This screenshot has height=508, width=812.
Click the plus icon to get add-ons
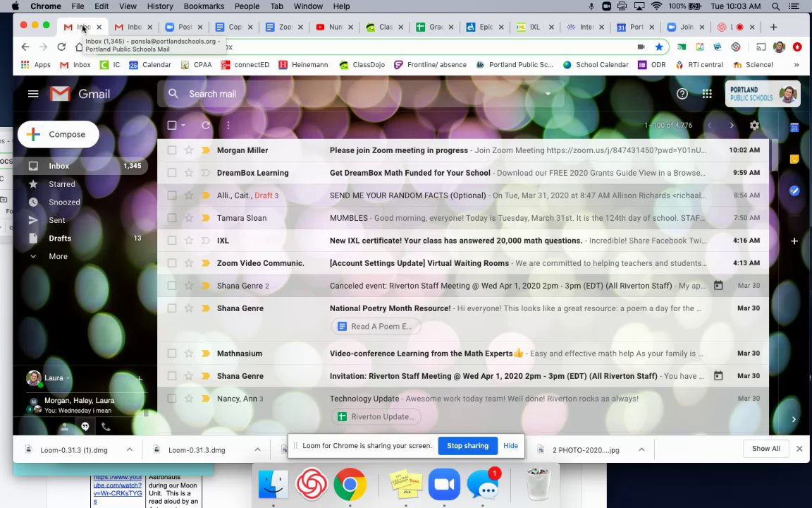click(x=794, y=241)
